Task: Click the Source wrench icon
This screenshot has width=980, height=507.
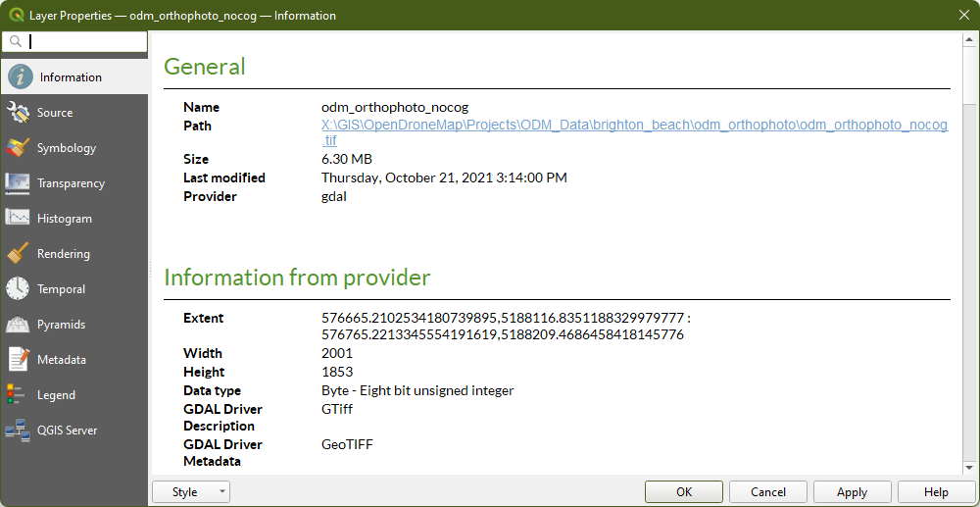Action: (18, 113)
